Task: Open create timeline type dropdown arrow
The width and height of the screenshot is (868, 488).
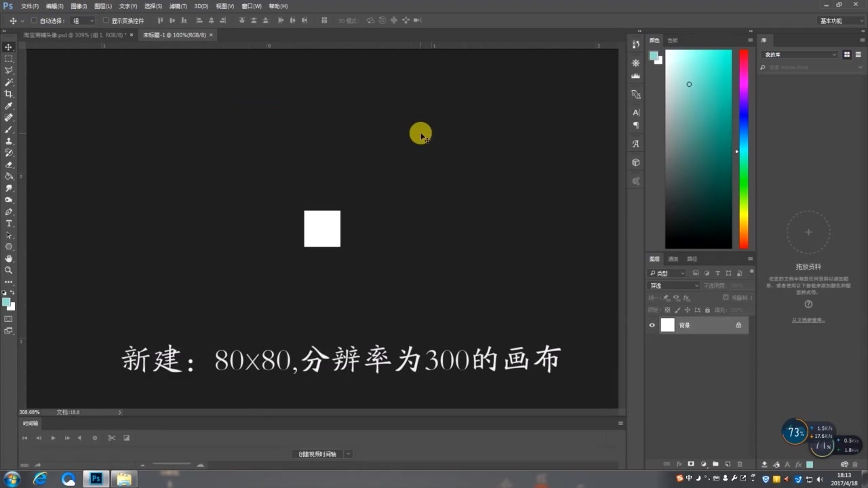Action: [x=349, y=454]
